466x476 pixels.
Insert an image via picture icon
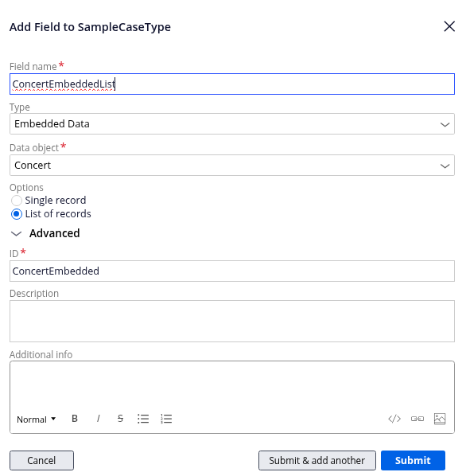point(440,419)
